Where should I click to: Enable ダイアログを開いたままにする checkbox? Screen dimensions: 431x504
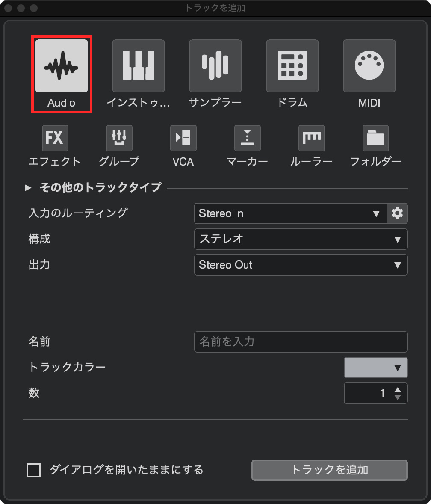(x=34, y=470)
